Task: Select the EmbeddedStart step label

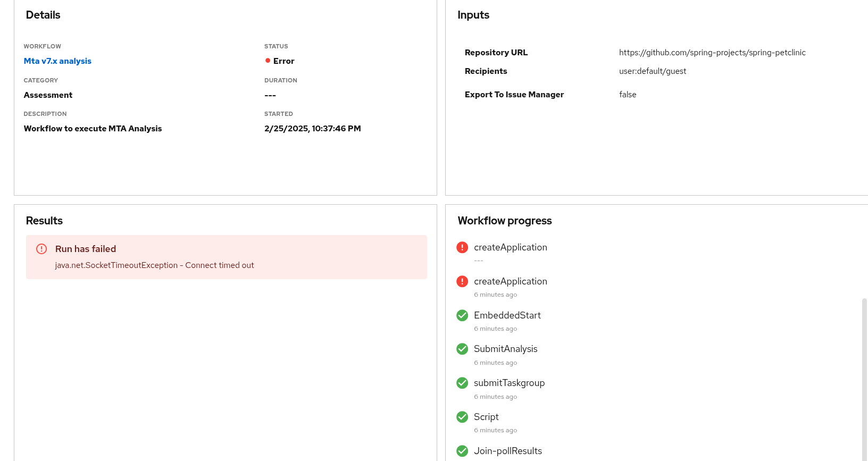Action: [507, 315]
